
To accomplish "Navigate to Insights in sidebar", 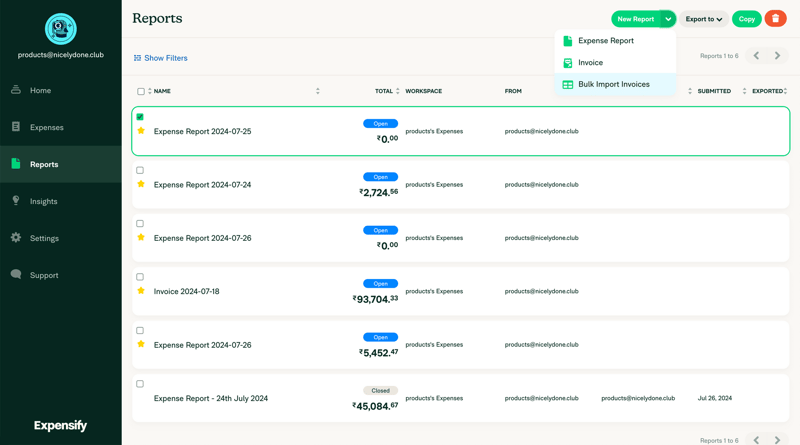I will [61, 201].
